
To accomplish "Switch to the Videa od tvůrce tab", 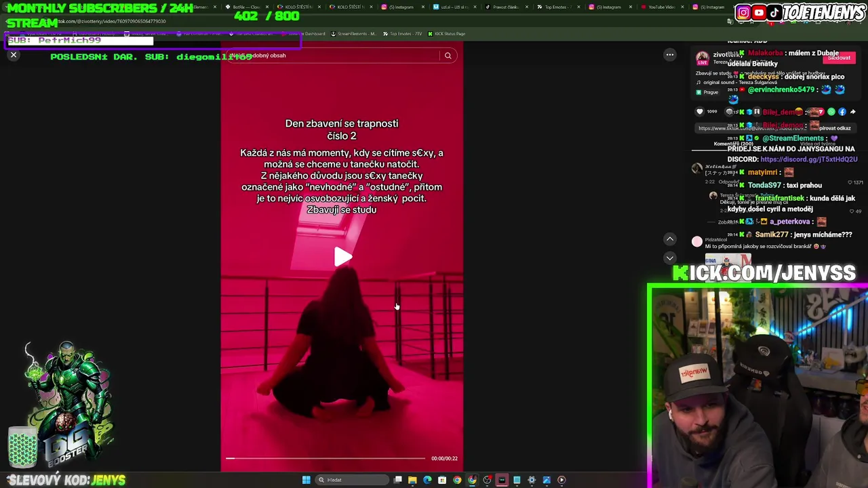I will (818, 144).
